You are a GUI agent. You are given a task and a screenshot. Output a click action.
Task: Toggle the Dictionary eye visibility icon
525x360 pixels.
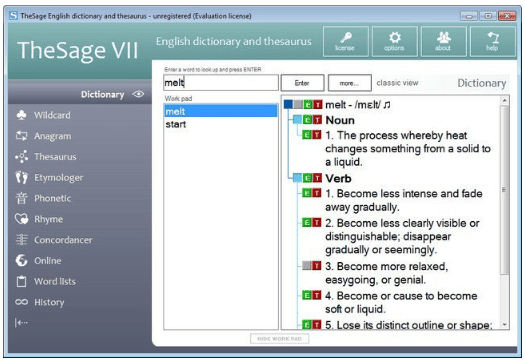(x=138, y=94)
